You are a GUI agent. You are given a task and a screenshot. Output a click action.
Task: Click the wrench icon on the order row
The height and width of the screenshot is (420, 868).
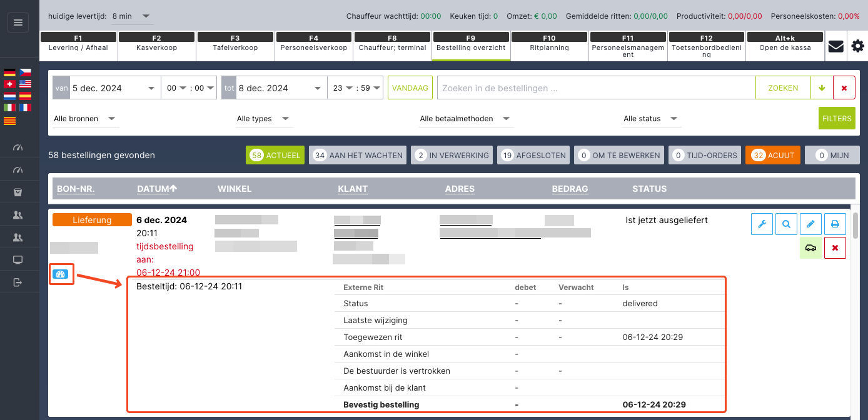coord(762,224)
